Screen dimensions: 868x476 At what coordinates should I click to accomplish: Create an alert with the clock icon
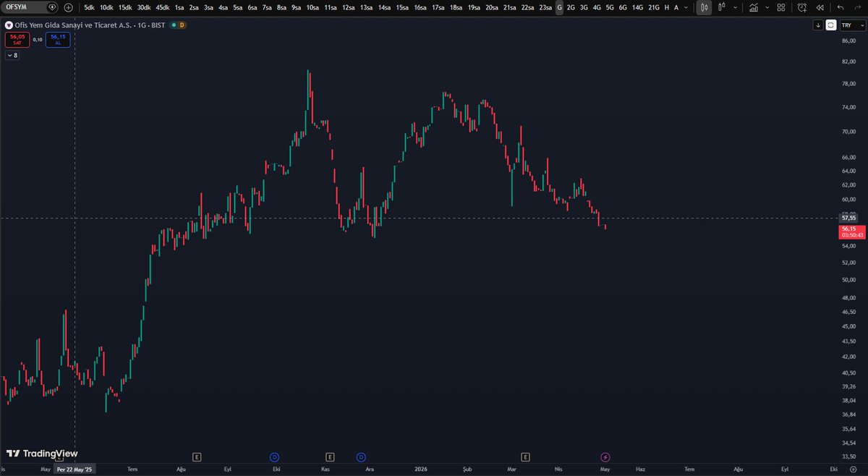click(802, 8)
